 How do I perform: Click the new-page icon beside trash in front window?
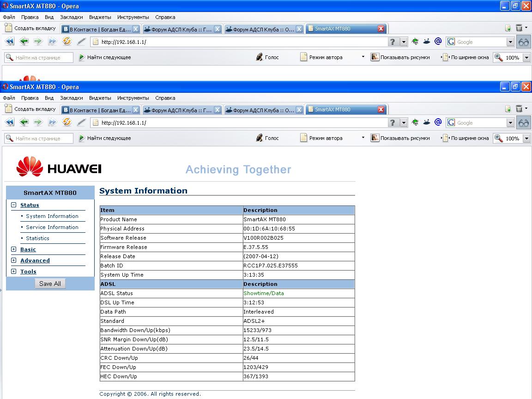click(x=508, y=109)
